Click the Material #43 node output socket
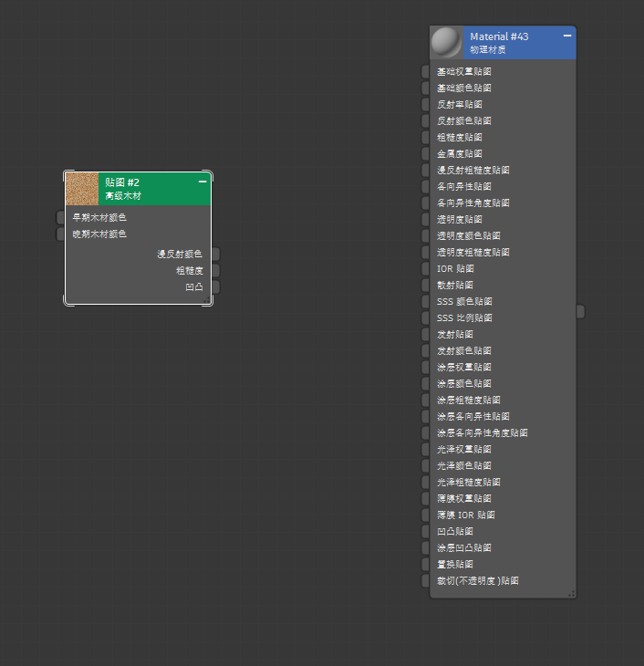Viewport: 644px width, 666px height. point(581,312)
